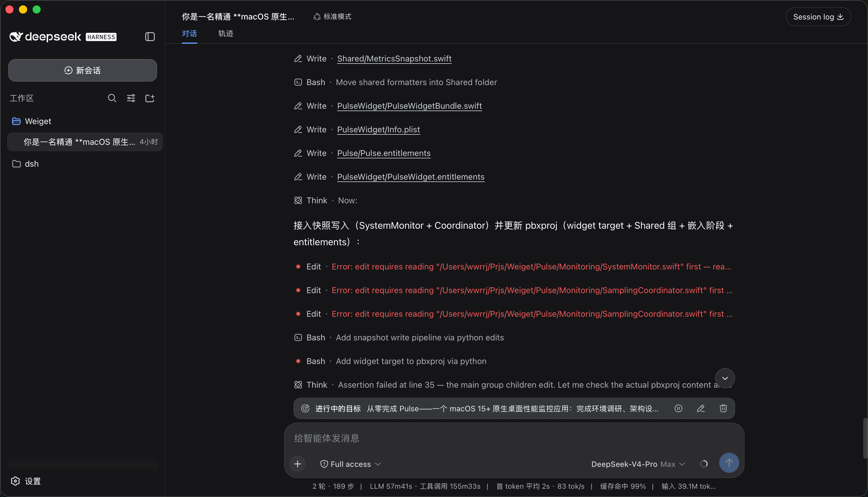868x497 pixels.
Task: Click the Bash terminal icon for Move shared formatters
Action: 298,82
